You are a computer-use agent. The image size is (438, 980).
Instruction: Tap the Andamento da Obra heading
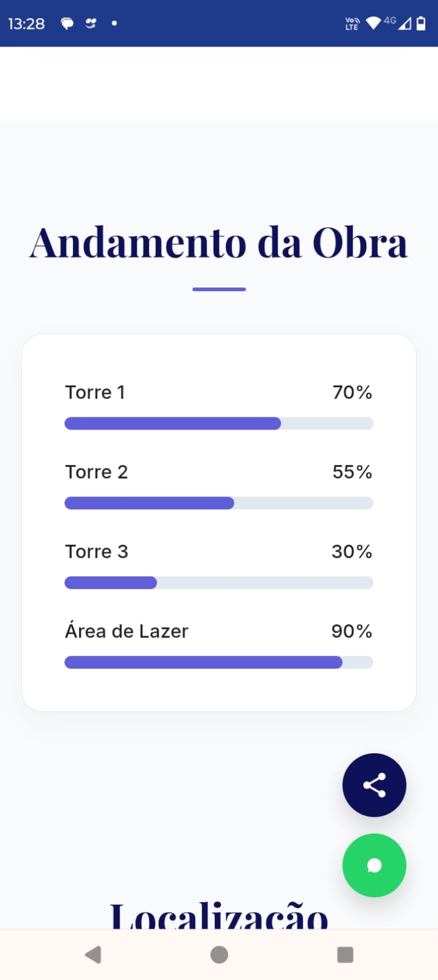219,243
